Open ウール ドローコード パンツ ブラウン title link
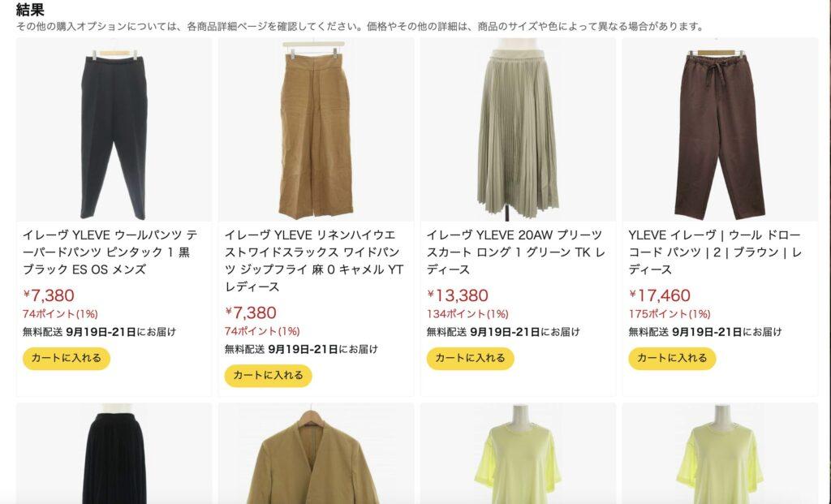Screen dimensions: 831x504 (x=715, y=252)
